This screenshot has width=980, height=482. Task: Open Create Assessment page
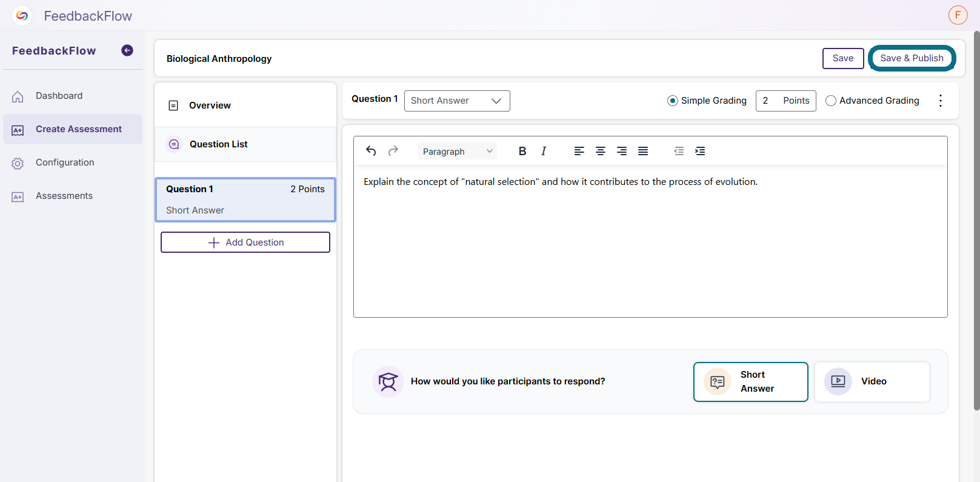[x=73, y=129]
